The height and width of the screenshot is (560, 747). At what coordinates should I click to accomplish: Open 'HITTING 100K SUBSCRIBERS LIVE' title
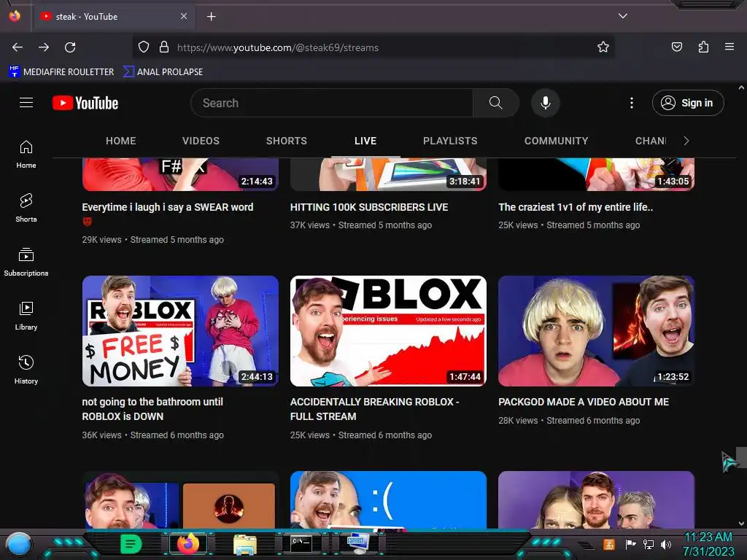coord(368,208)
